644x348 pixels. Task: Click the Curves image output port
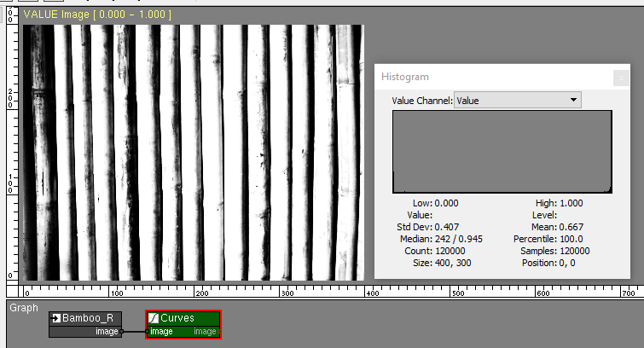point(219,331)
